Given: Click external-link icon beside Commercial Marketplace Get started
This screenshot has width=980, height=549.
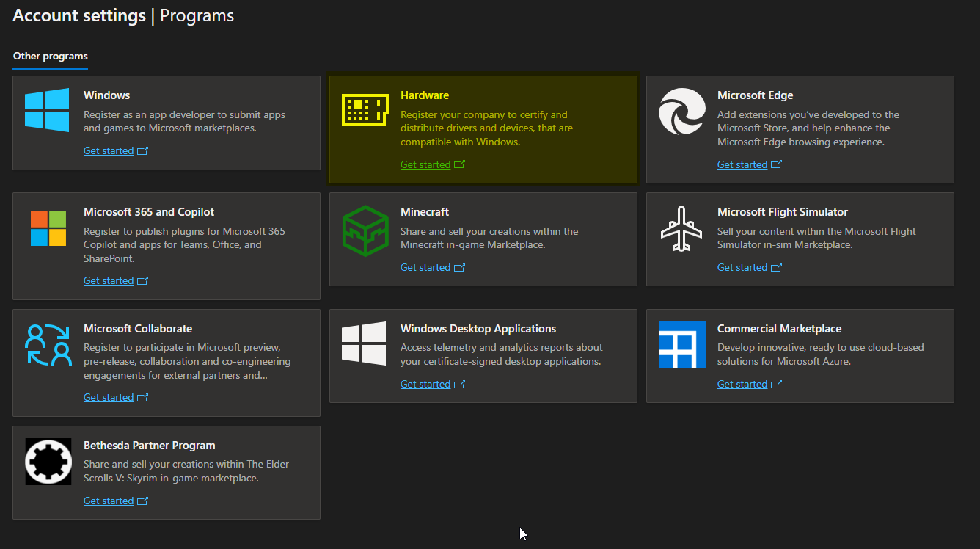Looking at the screenshot, I should [777, 385].
